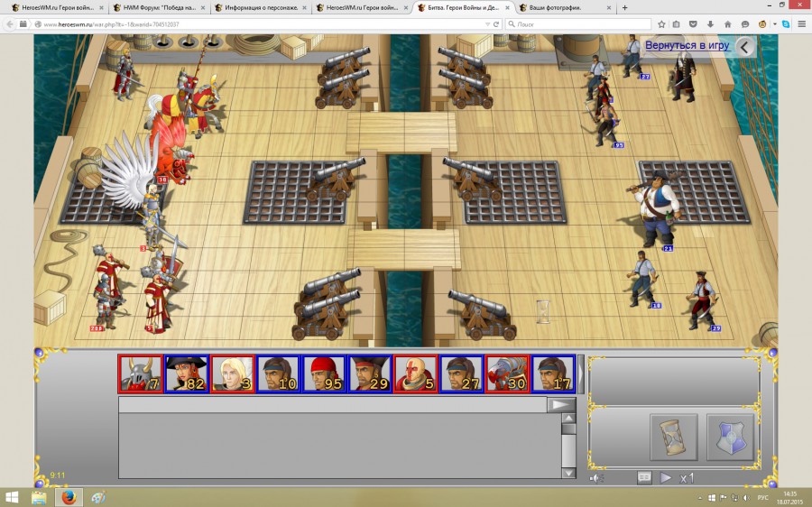Viewport: 812px width, 507px height.
Task: Select turn-queue portrait numbered 10
Action: 278,373
